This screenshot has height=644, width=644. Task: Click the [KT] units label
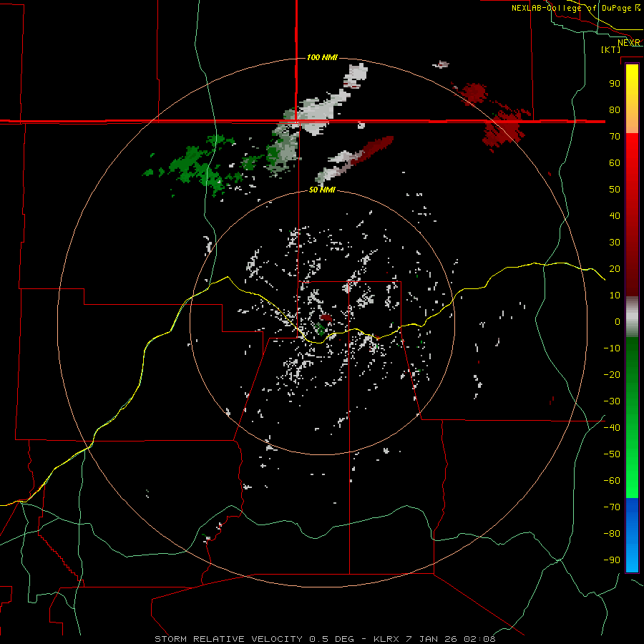[611, 49]
